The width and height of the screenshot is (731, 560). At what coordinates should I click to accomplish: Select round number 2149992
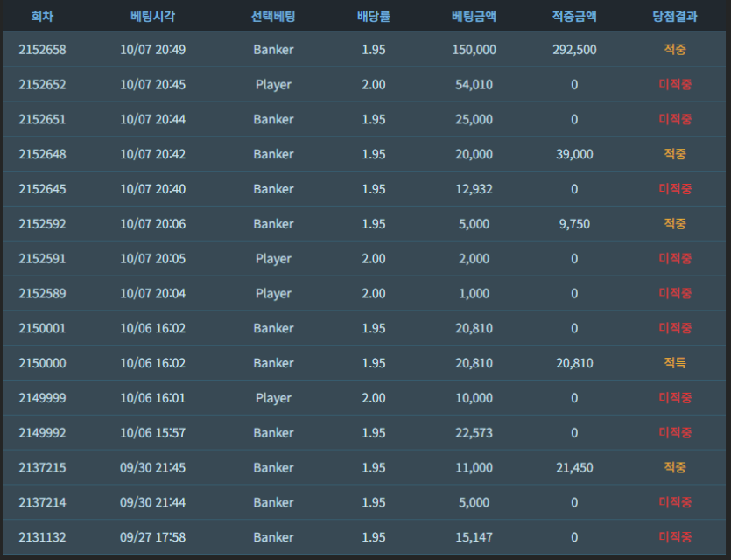tap(42, 433)
